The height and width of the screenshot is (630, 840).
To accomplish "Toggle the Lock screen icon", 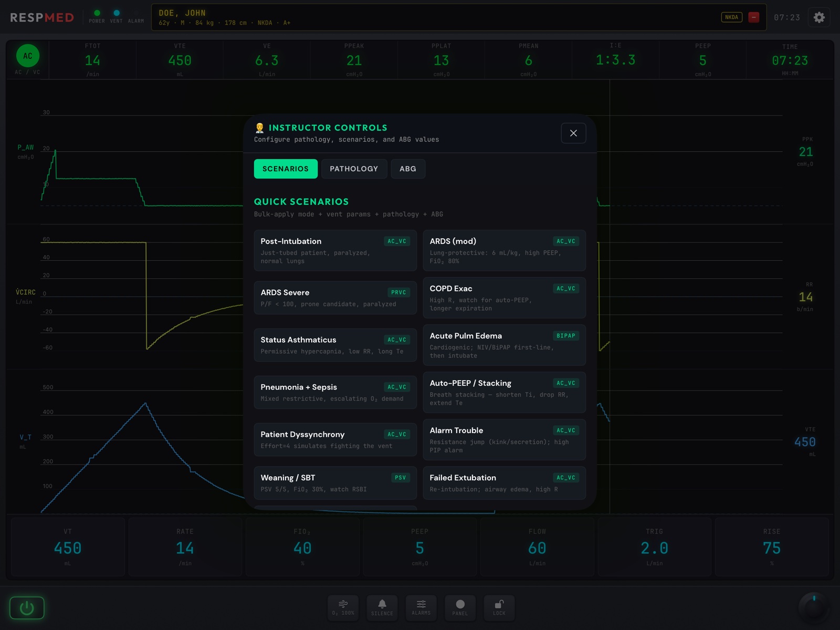I will (499, 608).
